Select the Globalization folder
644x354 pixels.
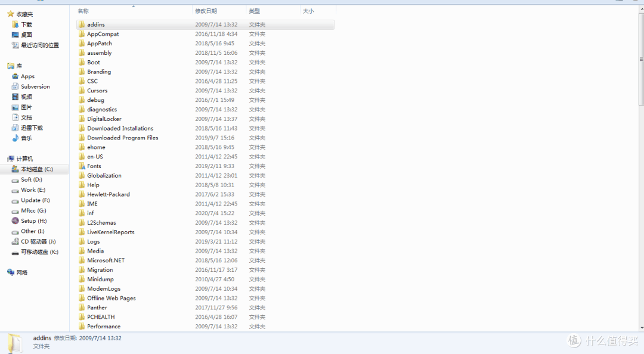coord(104,176)
